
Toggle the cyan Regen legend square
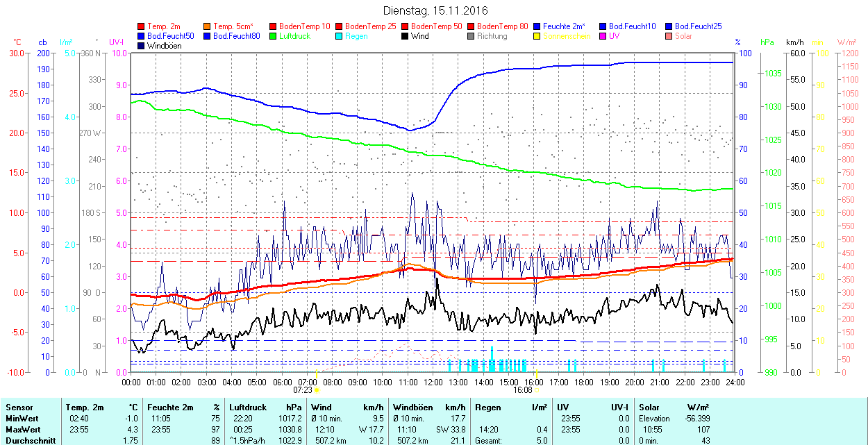[x=340, y=36]
